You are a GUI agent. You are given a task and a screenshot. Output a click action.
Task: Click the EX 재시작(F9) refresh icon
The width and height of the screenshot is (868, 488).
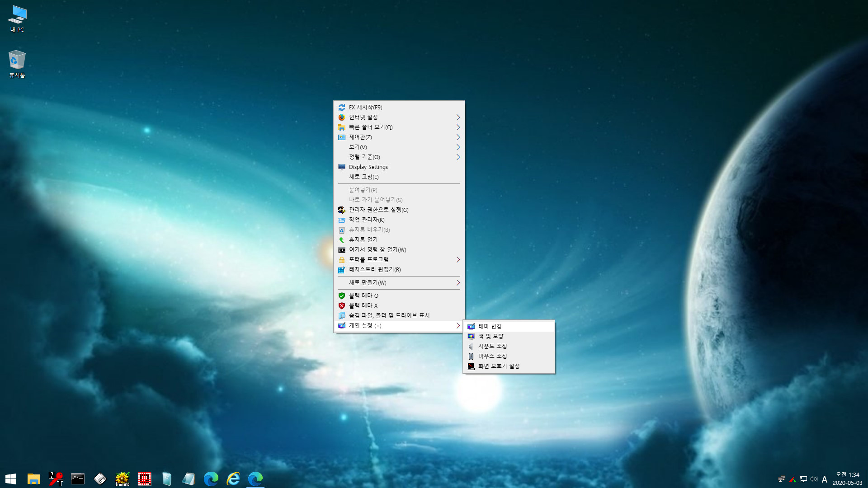[x=342, y=108]
